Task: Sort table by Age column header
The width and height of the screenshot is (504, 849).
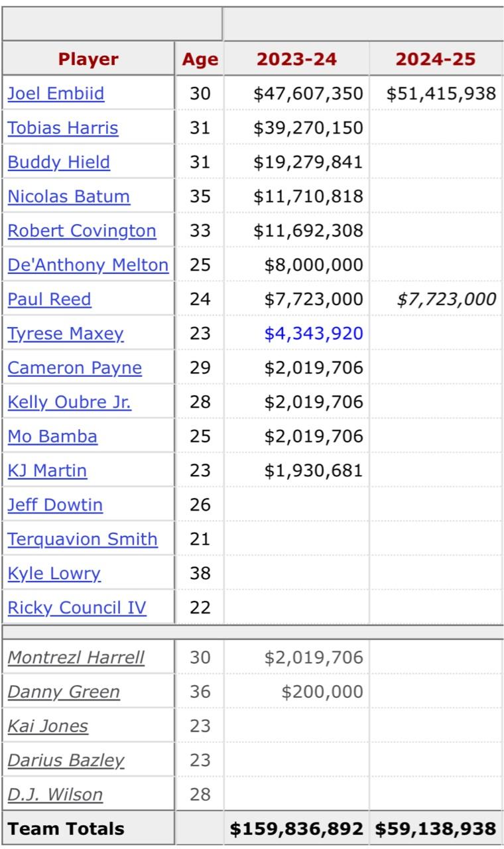Action: pyautogui.click(x=200, y=59)
